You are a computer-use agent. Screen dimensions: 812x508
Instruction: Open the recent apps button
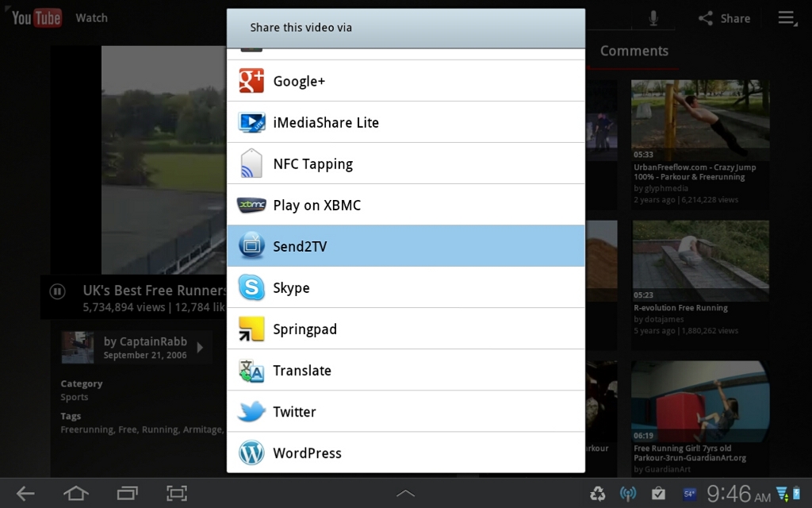coord(128,494)
